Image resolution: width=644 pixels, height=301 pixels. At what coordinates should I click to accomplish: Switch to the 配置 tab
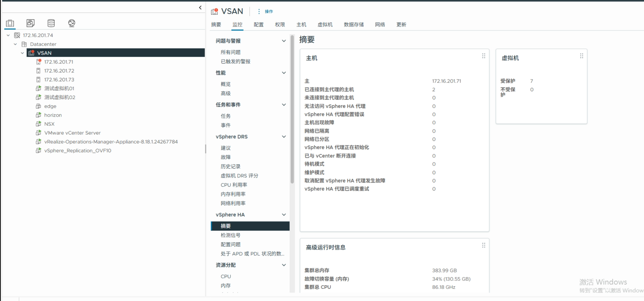[x=259, y=24]
